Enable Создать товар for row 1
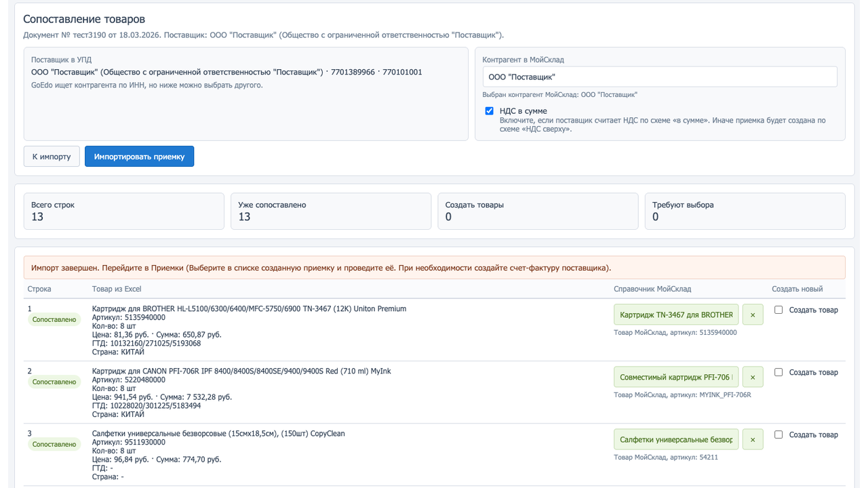 pos(778,310)
